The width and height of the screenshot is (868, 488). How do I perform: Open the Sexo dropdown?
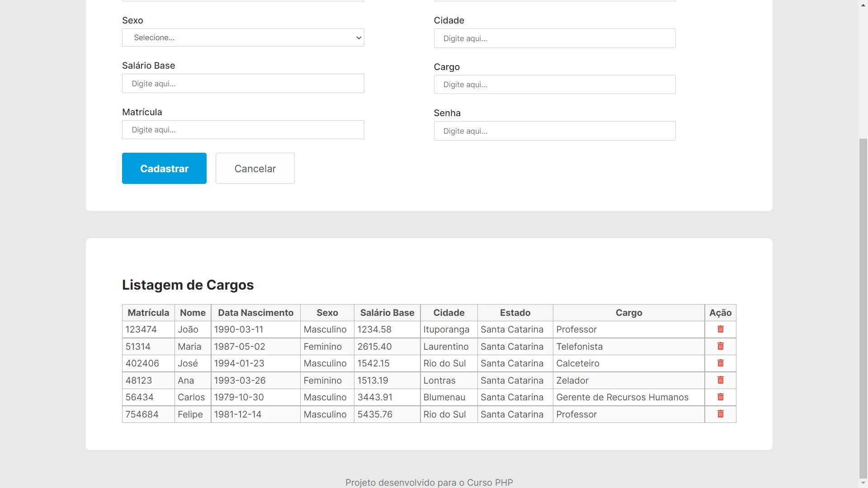(243, 38)
